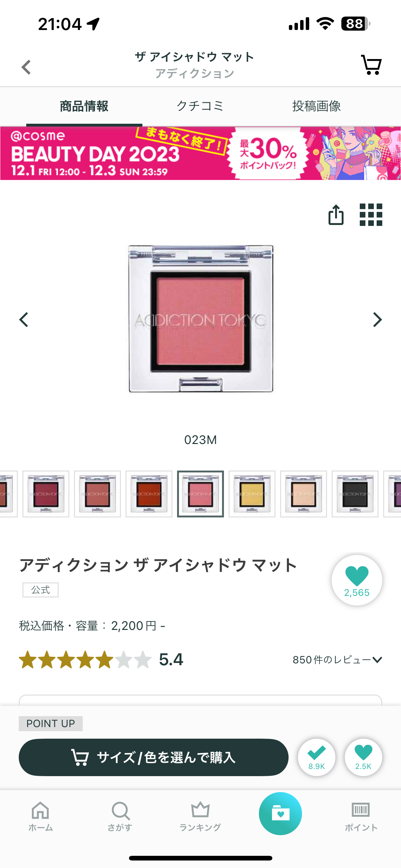This screenshot has width=401, height=868.
Task: Show previous product image with left chevron
Action: click(x=23, y=319)
